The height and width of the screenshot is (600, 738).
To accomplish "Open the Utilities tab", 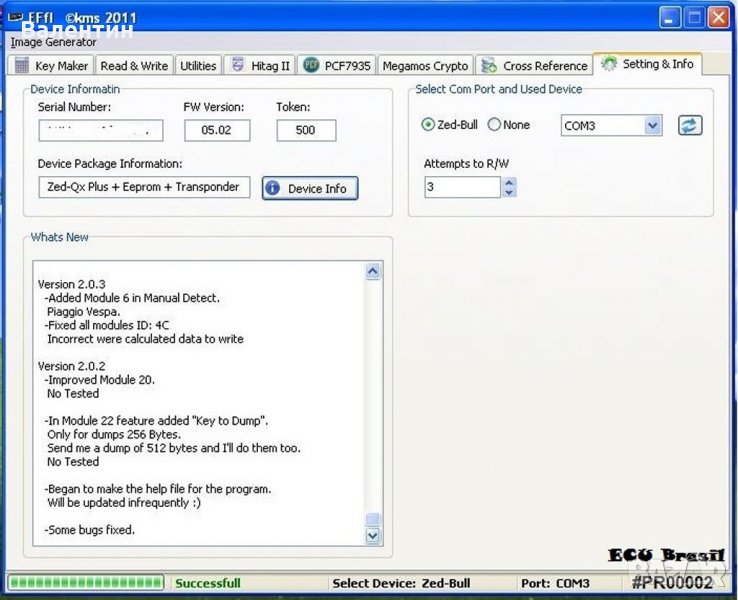I will pos(198,66).
